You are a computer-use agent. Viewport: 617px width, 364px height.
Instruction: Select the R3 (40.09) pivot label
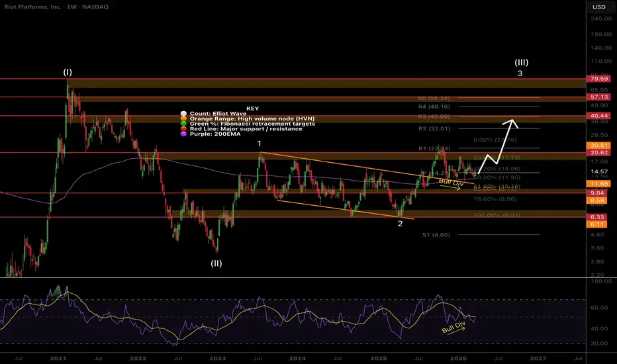[x=434, y=116]
